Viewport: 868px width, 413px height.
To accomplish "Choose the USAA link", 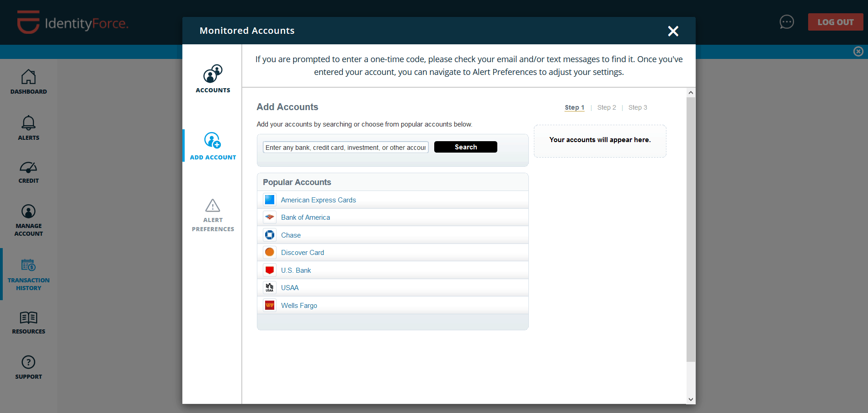I will coord(290,288).
